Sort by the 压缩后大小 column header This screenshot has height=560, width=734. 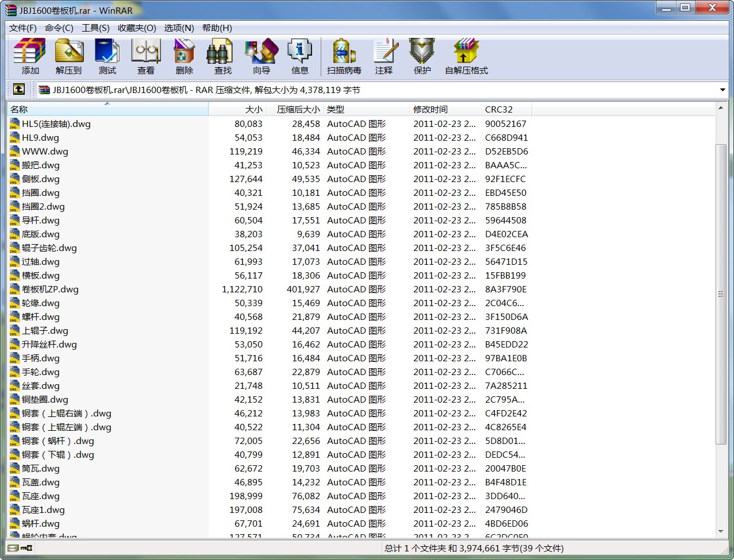click(294, 109)
